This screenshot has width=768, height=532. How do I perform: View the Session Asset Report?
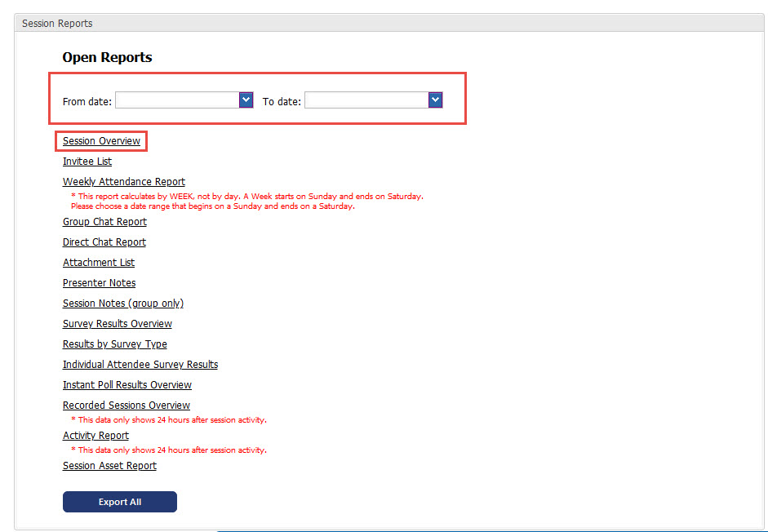tap(109, 466)
